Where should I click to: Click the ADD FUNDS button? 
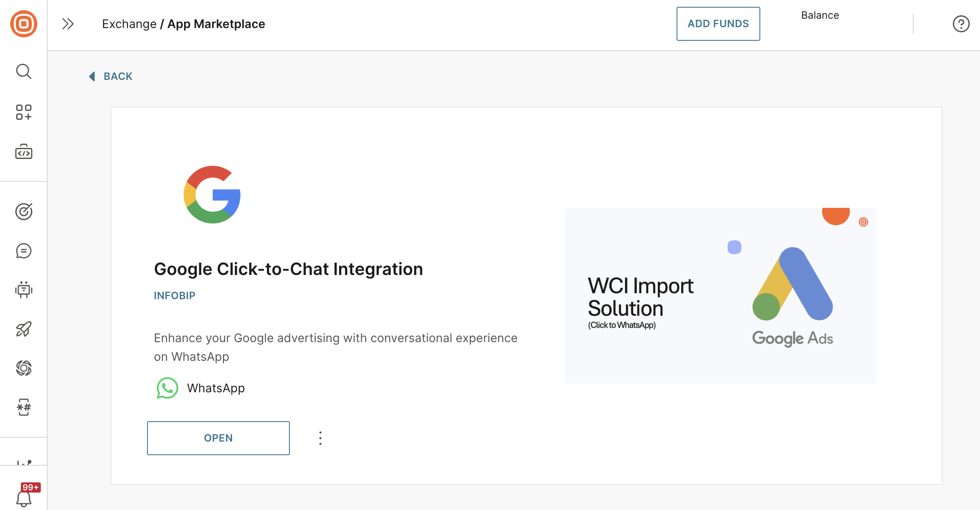click(x=718, y=24)
